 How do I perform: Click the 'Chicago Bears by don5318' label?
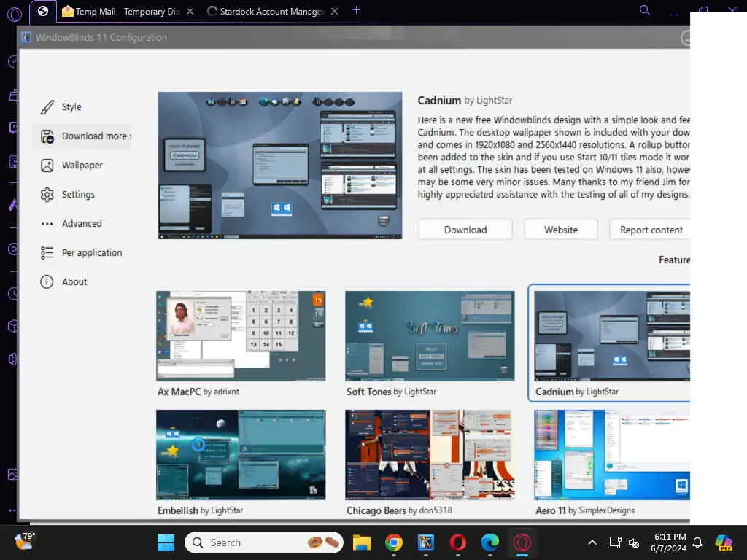click(x=399, y=510)
